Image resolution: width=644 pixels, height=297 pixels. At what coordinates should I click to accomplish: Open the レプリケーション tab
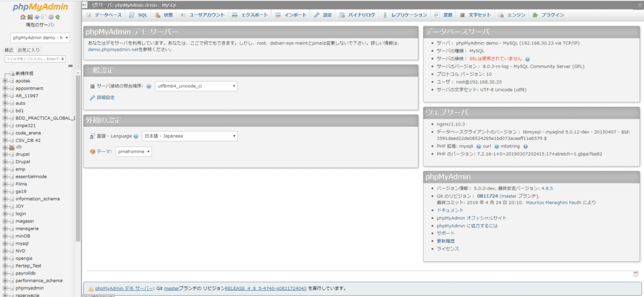tap(405, 15)
